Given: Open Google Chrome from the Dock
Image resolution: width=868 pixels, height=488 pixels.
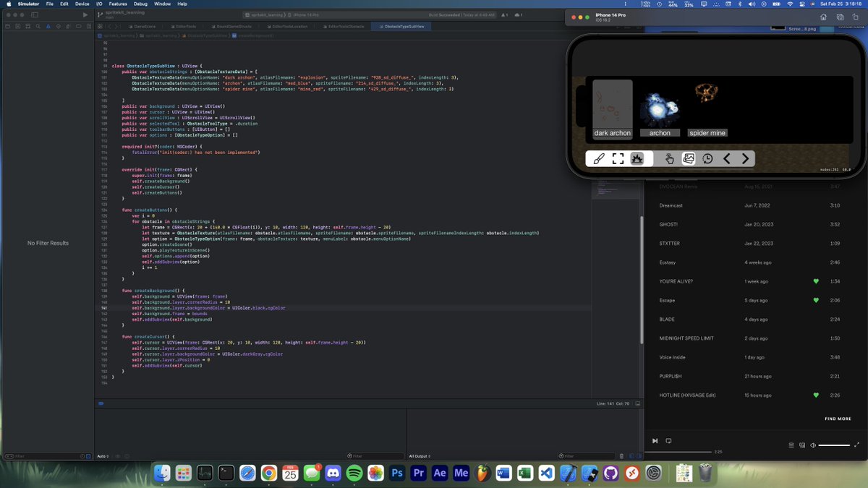Looking at the screenshot, I should (268, 473).
